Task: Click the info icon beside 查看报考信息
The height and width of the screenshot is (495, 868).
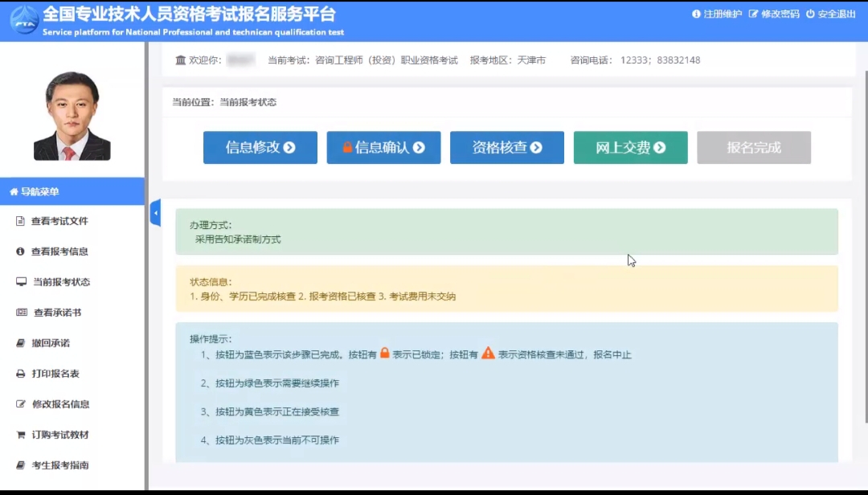Action: tap(21, 252)
